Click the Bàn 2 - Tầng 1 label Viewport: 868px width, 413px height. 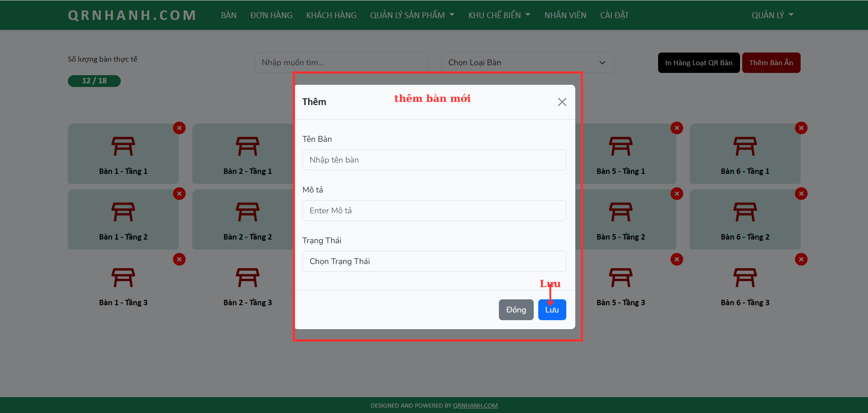pos(247,171)
